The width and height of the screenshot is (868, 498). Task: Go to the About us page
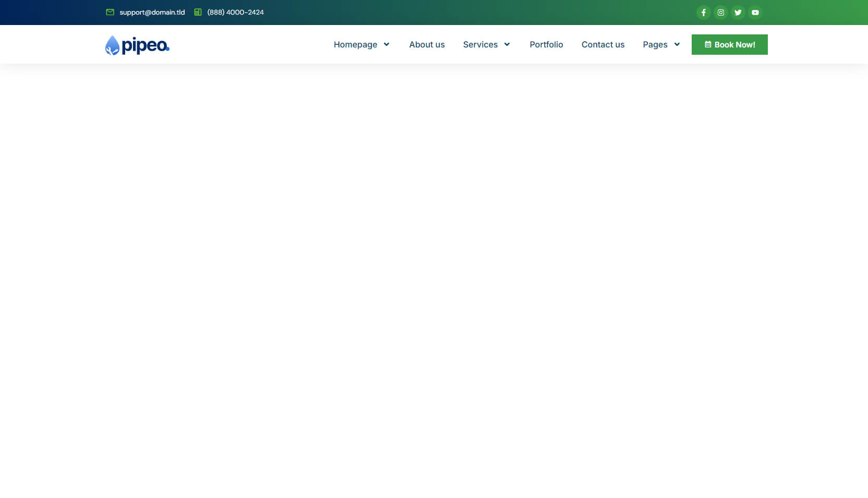(427, 44)
